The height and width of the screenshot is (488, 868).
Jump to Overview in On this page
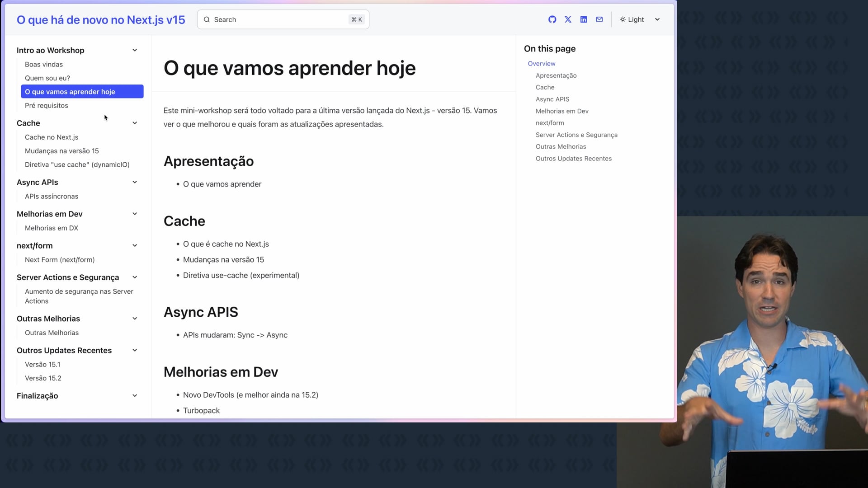click(541, 64)
